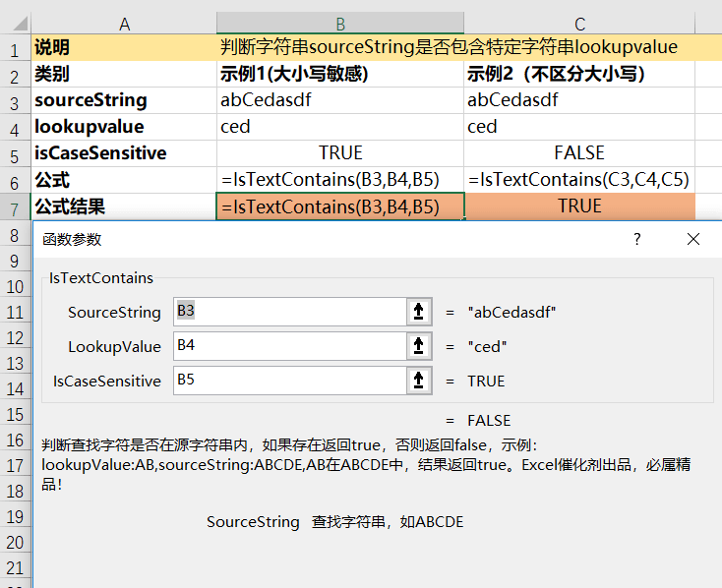Select row 3 header

coord(15,102)
